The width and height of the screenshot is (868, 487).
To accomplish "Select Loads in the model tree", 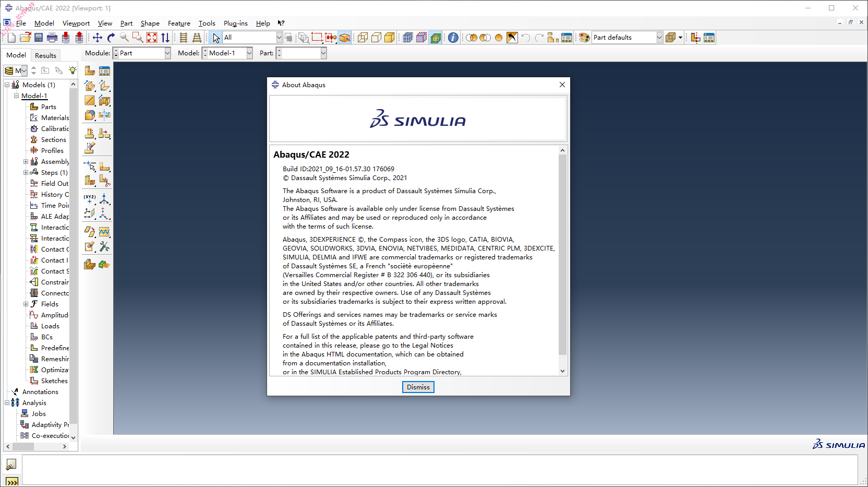I will (50, 326).
